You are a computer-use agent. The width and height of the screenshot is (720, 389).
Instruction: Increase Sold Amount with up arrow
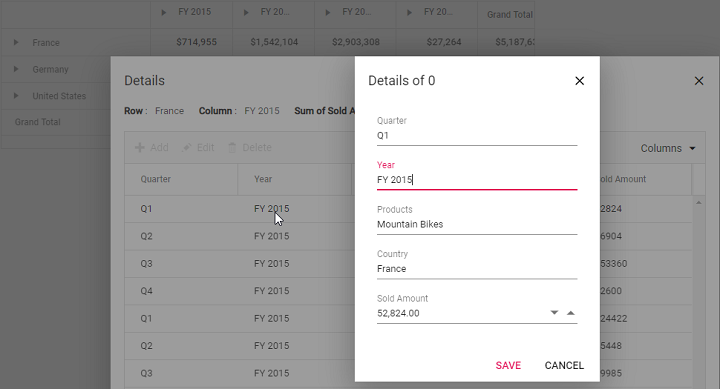coord(571,313)
